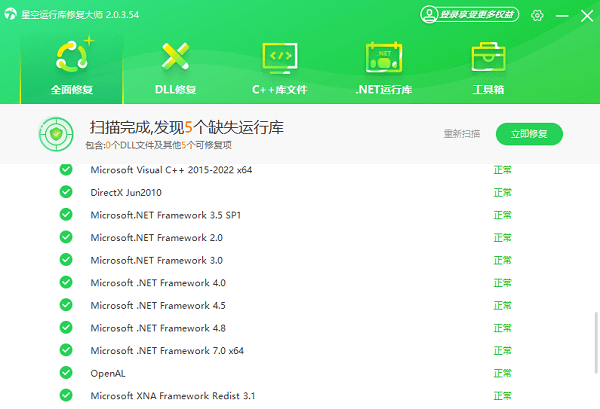Image resolution: width=600 pixels, height=409 pixels.
Task: Click 正常 status for DirectX Jun2010
Action: pyautogui.click(x=502, y=192)
